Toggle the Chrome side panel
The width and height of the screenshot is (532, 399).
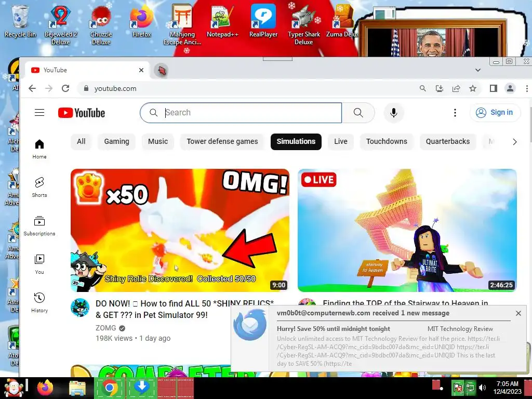click(494, 88)
